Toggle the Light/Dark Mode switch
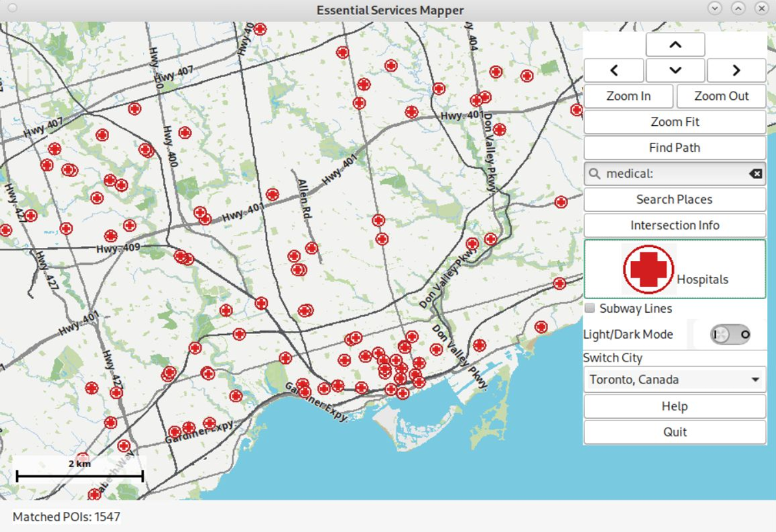 click(730, 335)
